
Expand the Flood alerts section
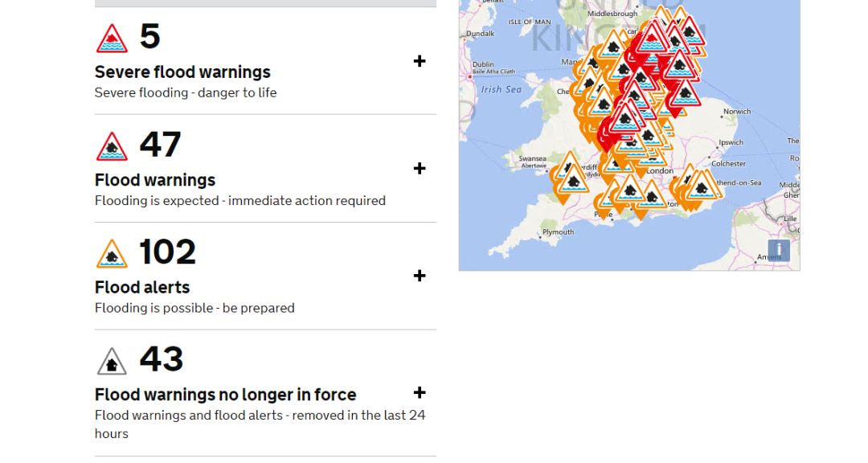[x=420, y=276]
